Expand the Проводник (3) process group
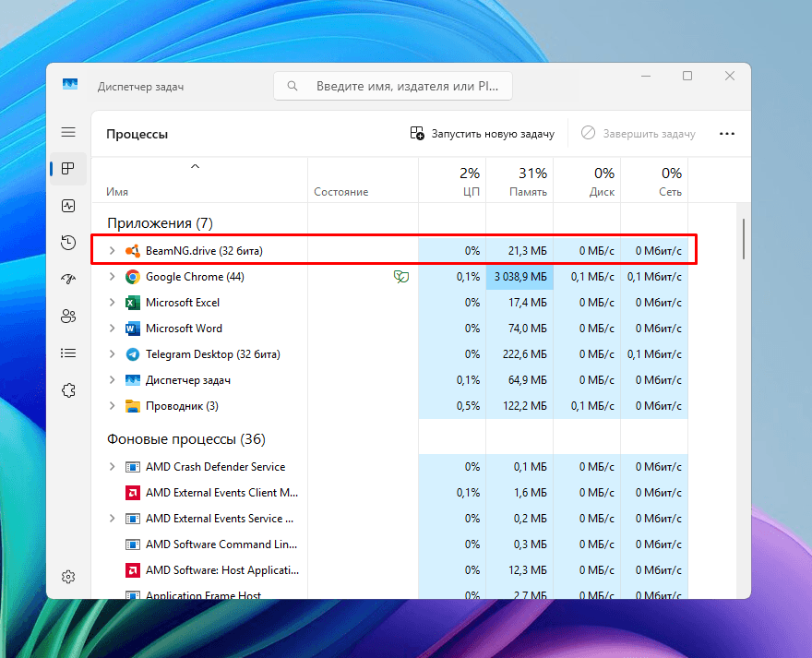Viewport: 812px width, 658px height. pyautogui.click(x=112, y=406)
